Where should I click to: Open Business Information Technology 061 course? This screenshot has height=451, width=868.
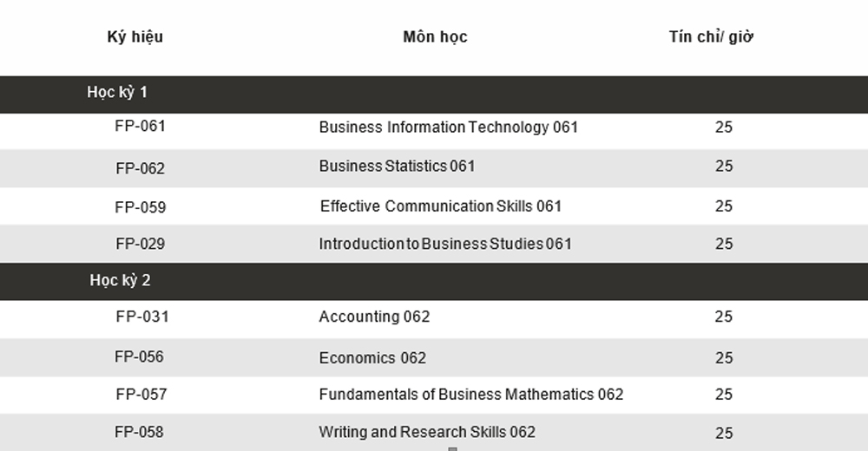coord(449,127)
